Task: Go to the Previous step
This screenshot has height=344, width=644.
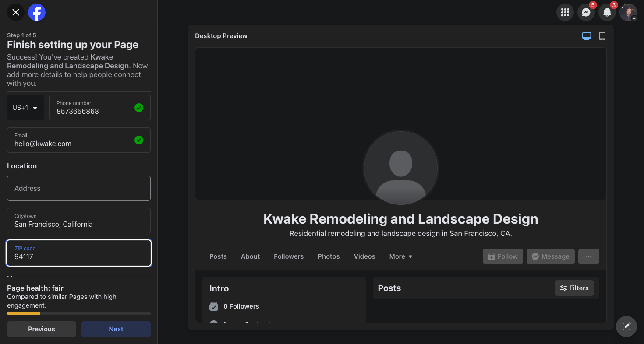Action: pos(42,329)
